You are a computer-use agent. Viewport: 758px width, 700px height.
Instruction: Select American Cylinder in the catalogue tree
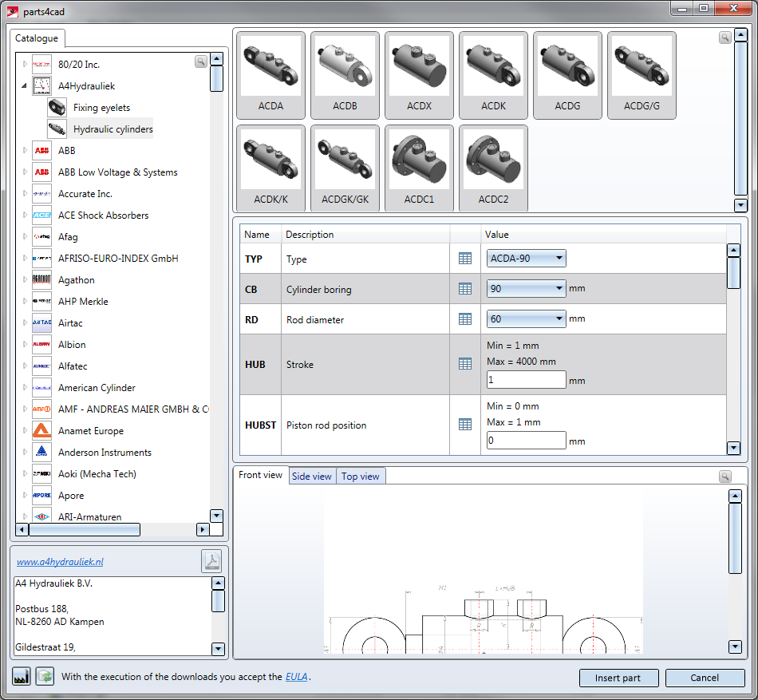pyautogui.click(x=97, y=388)
